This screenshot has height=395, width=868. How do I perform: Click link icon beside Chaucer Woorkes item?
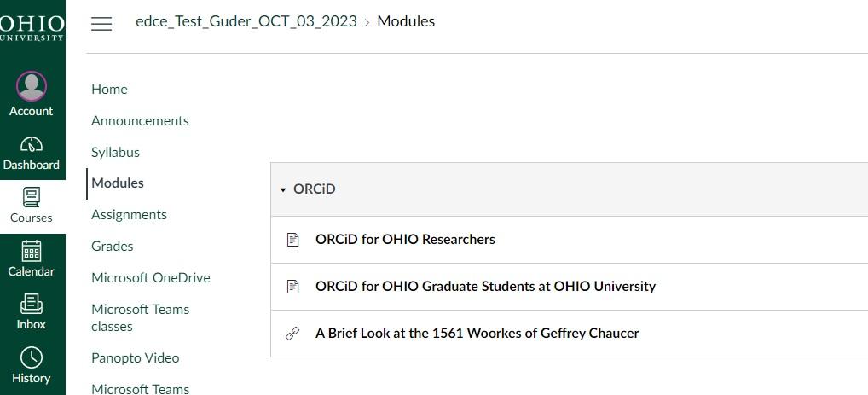[x=292, y=334]
